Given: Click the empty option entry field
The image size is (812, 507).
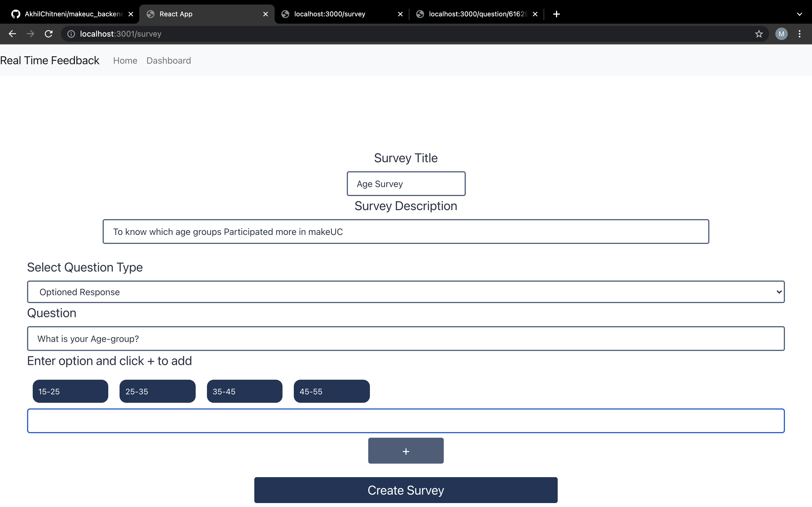Looking at the screenshot, I should point(406,421).
